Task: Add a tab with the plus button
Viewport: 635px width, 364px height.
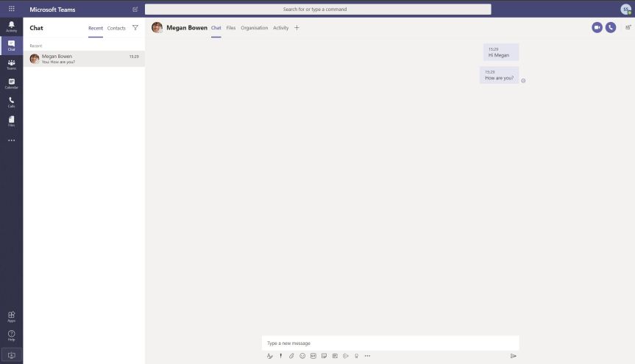Action: (297, 28)
